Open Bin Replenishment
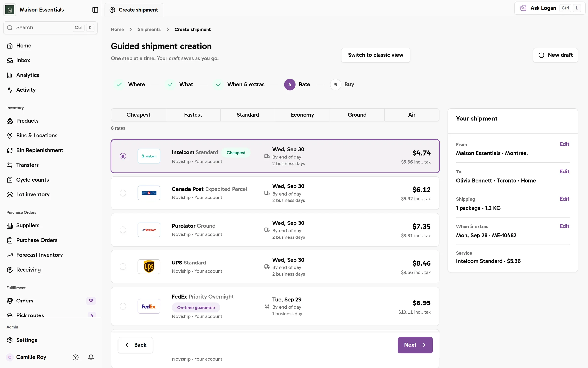588x368 pixels. click(x=40, y=150)
